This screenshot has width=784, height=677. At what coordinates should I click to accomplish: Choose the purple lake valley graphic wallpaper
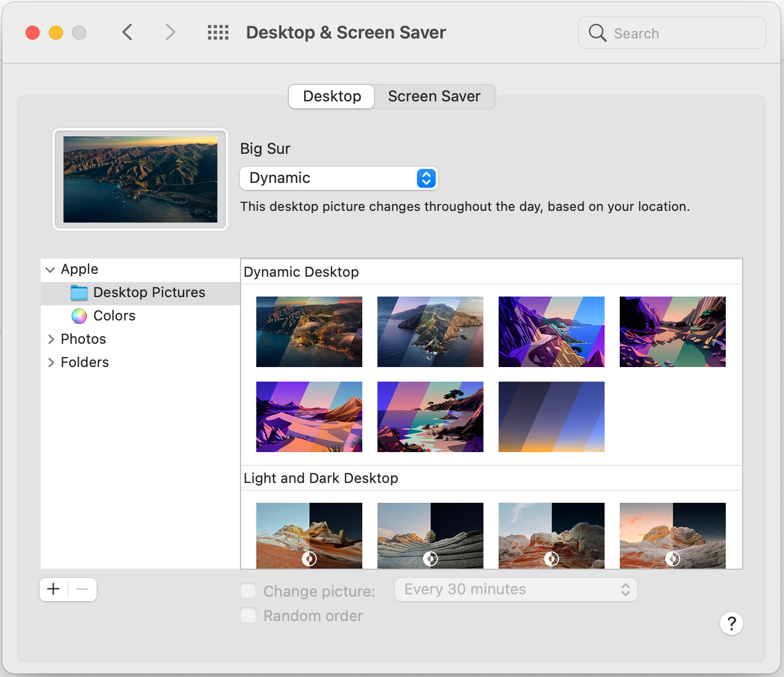[673, 332]
